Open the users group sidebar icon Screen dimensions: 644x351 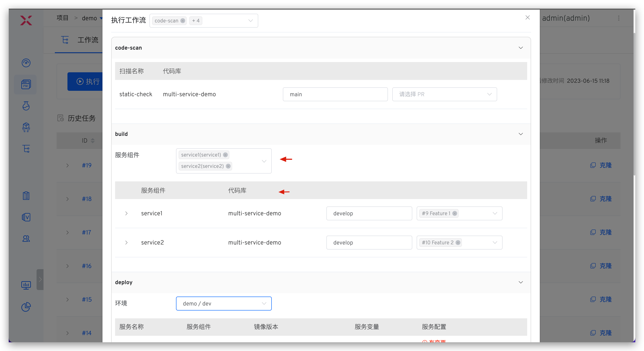[x=26, y=239]
